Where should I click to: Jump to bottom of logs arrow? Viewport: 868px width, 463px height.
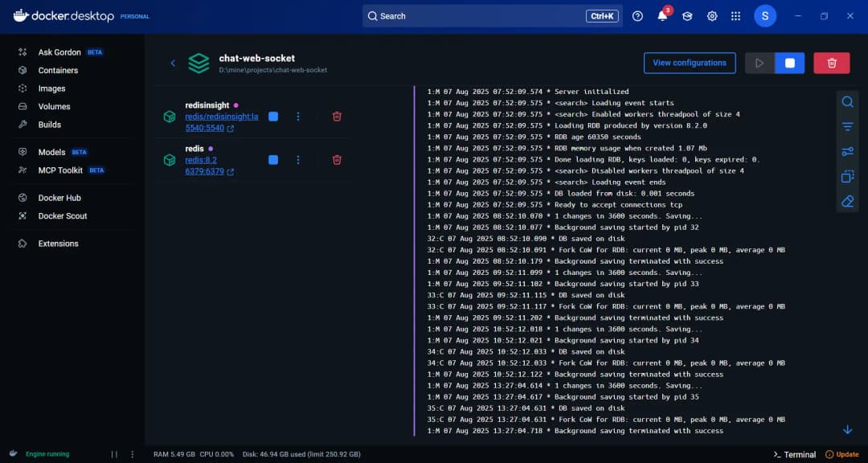point(848,430)
